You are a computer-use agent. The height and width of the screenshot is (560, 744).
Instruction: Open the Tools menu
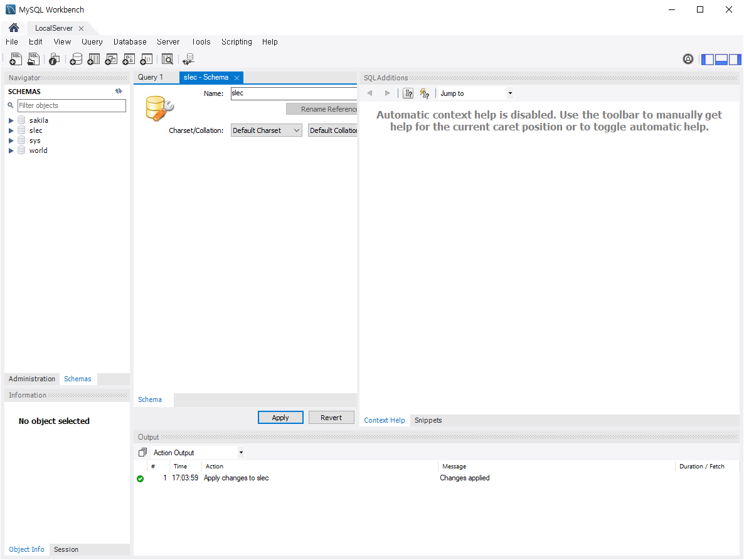click(201, 42)
